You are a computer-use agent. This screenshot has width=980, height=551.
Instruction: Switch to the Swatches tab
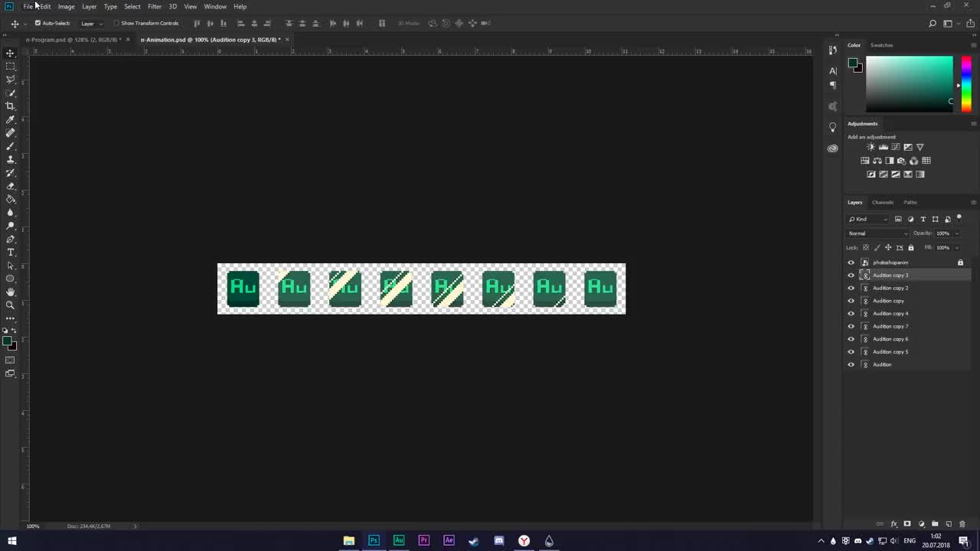click(882, 45)
